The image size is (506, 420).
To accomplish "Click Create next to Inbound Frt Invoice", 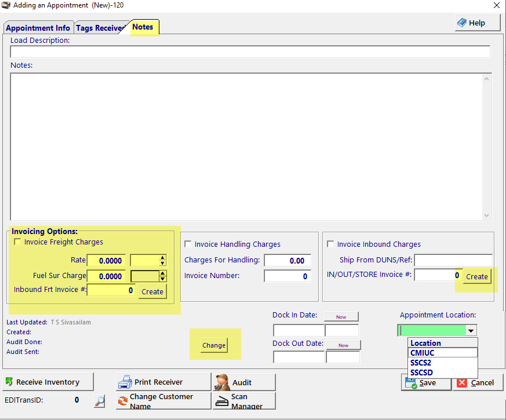I will click(x=152, y=291).
